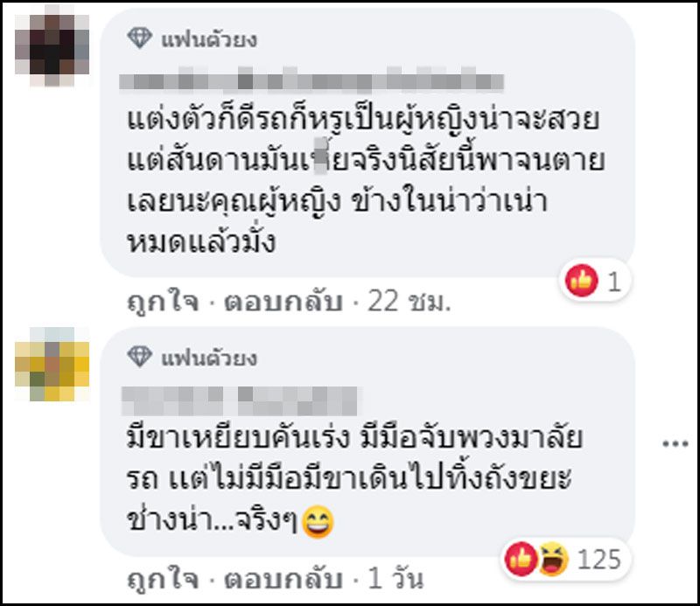Open the first commenter's pixelated profile picture
Image resolution: width=700 pixels, height=606 pixels.
pyautogui.click(x=52, y=45)
